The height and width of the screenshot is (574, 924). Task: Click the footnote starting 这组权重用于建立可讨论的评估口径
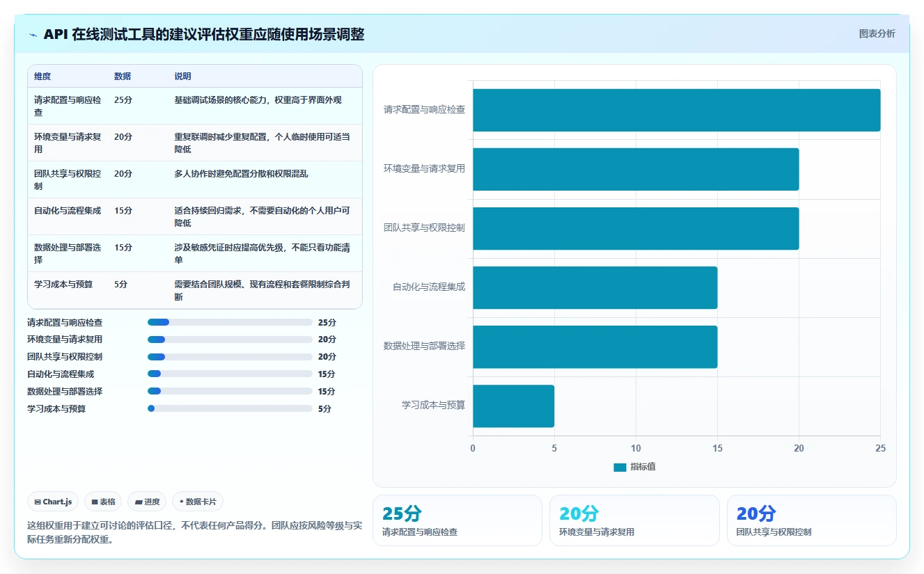(x=194, y=532)
